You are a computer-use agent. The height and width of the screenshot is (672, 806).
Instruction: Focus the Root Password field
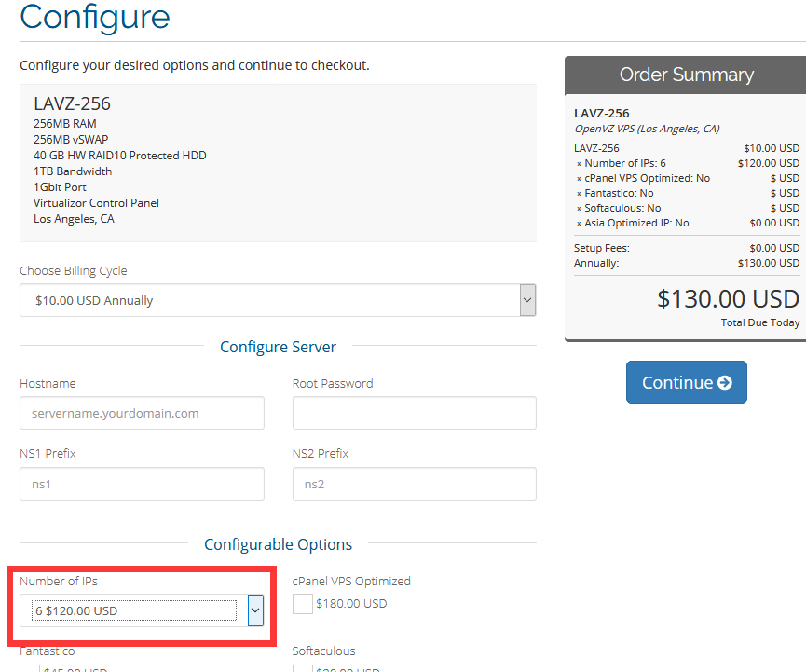click(x=414, y=413)
